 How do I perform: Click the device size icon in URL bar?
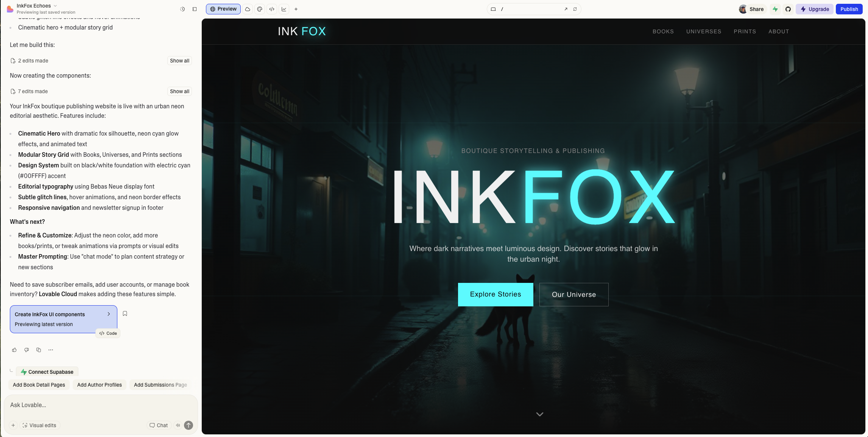pyautogui.click(x=493, y=9)
